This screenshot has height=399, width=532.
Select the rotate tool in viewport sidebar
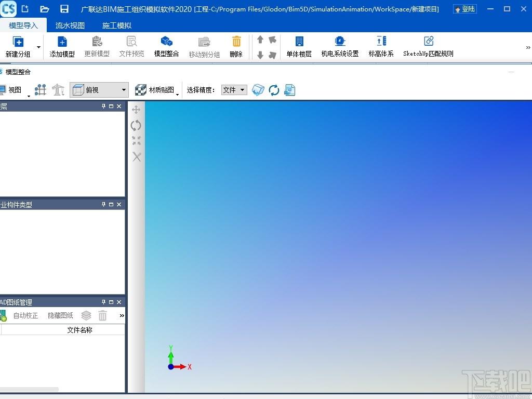tap(136, 126)
